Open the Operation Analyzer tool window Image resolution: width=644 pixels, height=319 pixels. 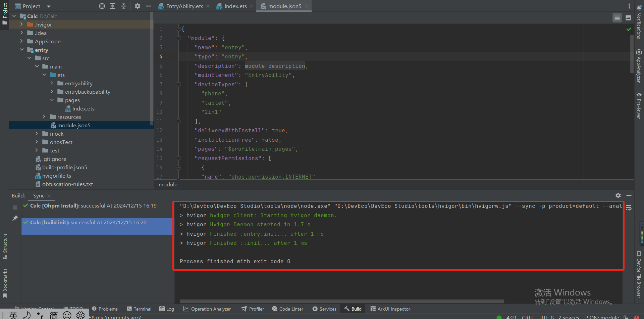coord(207,309)
